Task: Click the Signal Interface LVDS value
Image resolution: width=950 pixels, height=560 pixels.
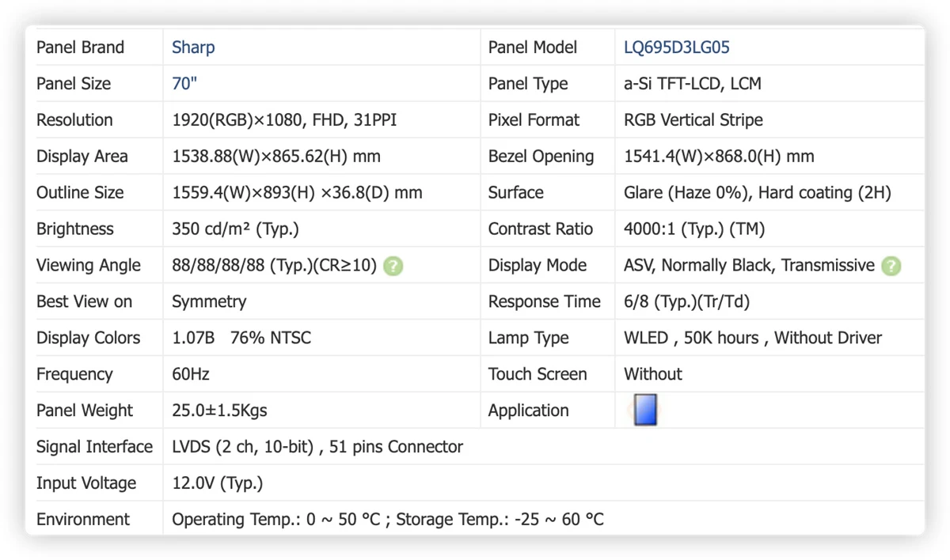Action: pyautogui.click(x=317, y=447)
